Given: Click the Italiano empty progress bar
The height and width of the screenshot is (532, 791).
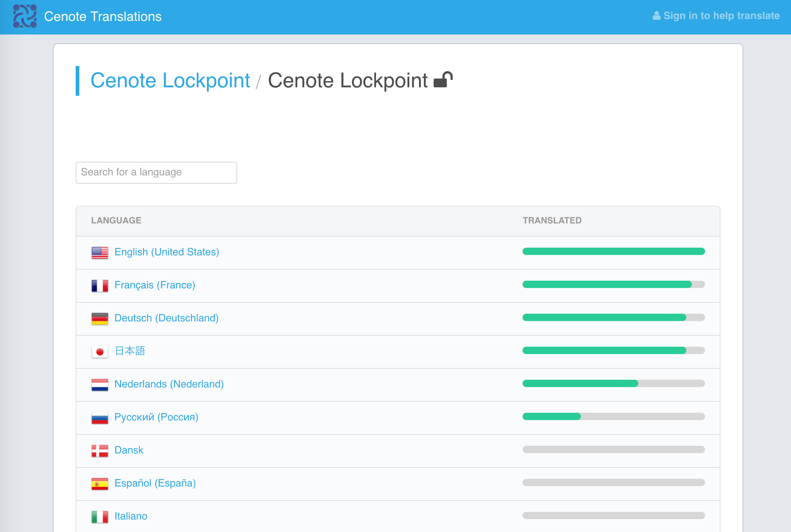Looking at the screenshot, I should click(614, 515).
